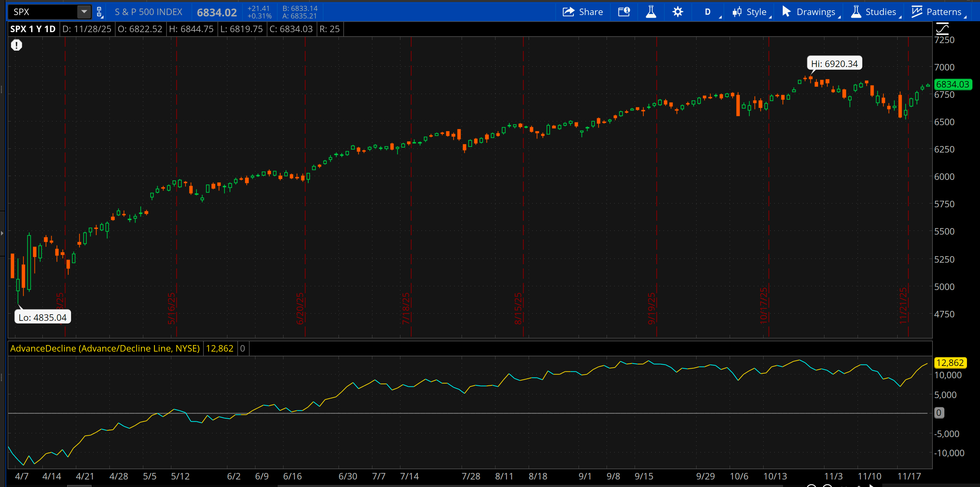Click inside the SPX symbol input field
The image size is (980, 487).
click(42, 12)
